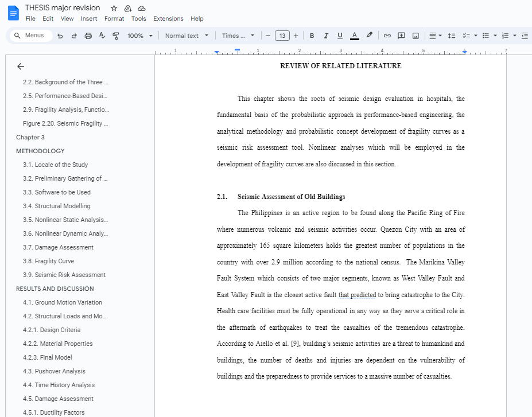
Task: Rename the title THESIS major revision
Action: 63,8
